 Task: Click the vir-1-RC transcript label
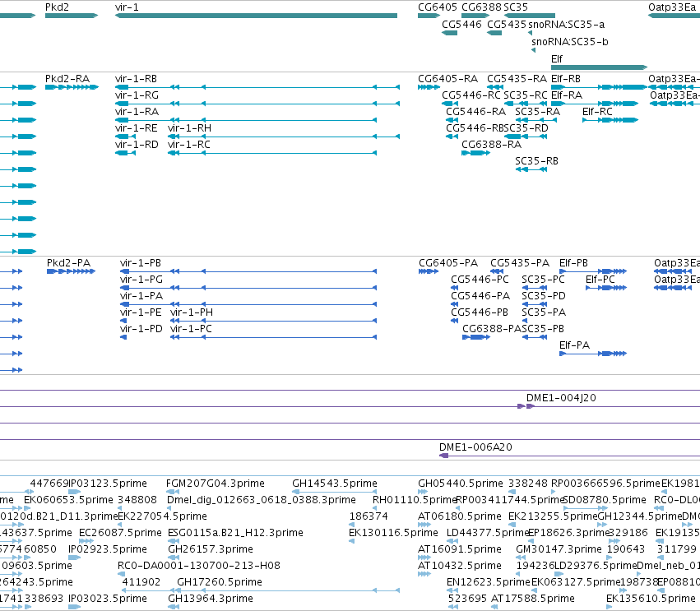pyautogui.click(x=189, y=145)
